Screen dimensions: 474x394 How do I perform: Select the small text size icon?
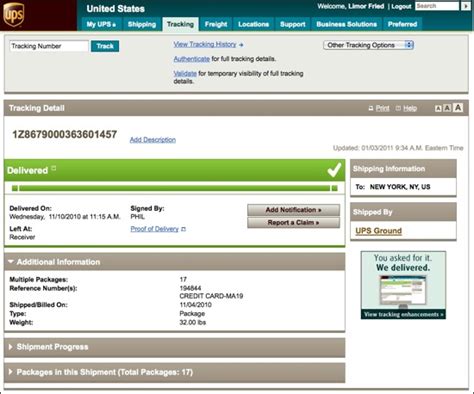click(x=438, y=109)
